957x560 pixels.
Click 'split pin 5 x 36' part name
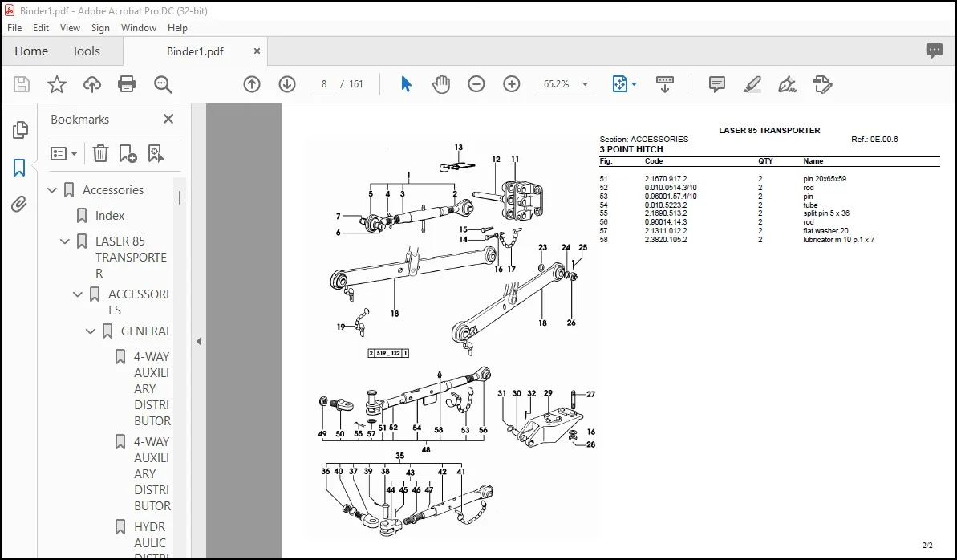point(826,213)
